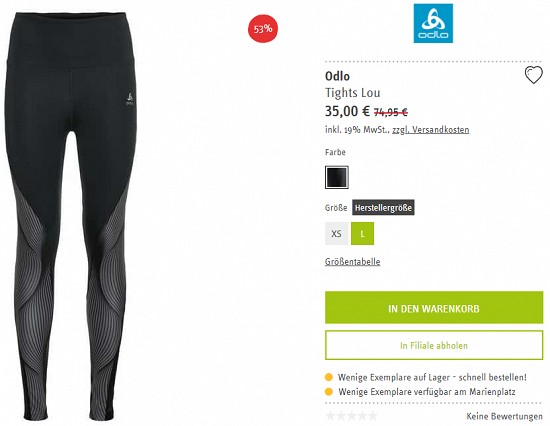
Task: Click the Tights Lou product title
Action: point(353,93)
